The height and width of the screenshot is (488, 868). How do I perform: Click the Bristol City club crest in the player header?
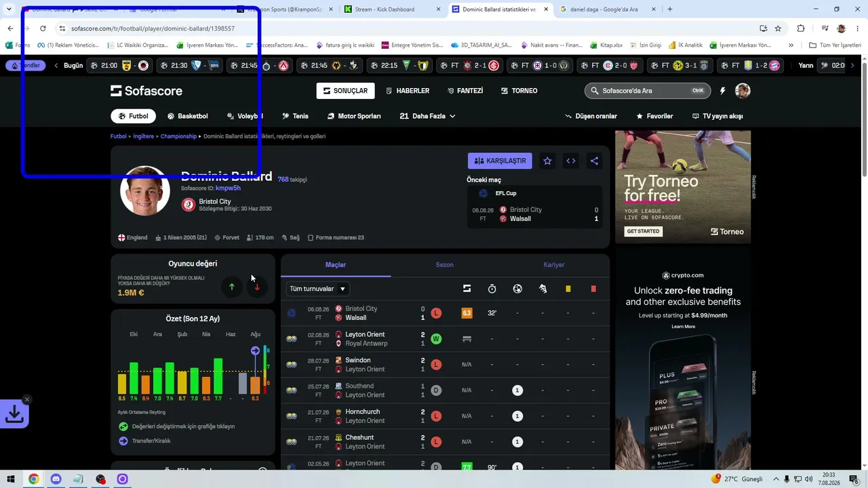189,205
